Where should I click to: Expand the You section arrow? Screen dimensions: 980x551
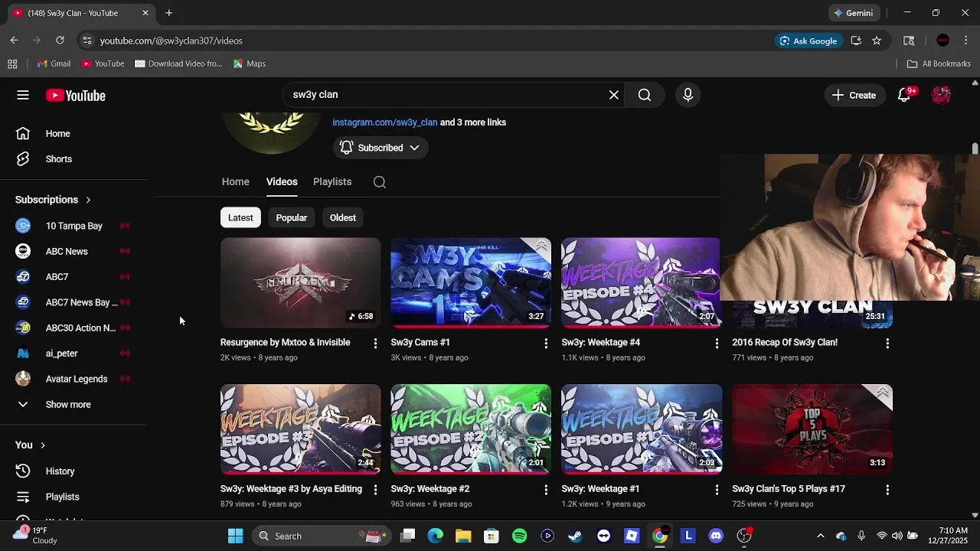point(43,445)
